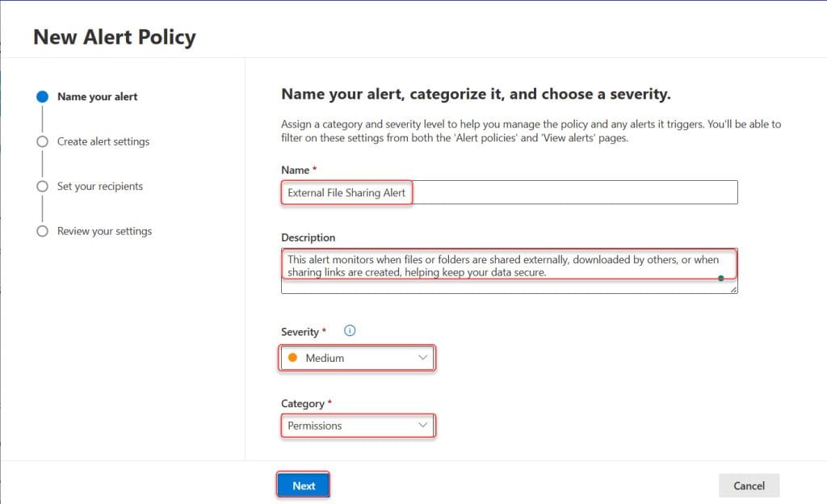Click the filled step indicator for Name your alert
Viewport: 827px width, 504px height.
pos(42,96)
